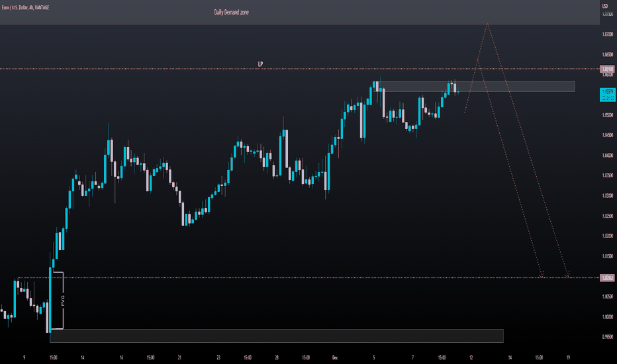
Task: Click the '9' date label on time axis
Action: (24, 357)
